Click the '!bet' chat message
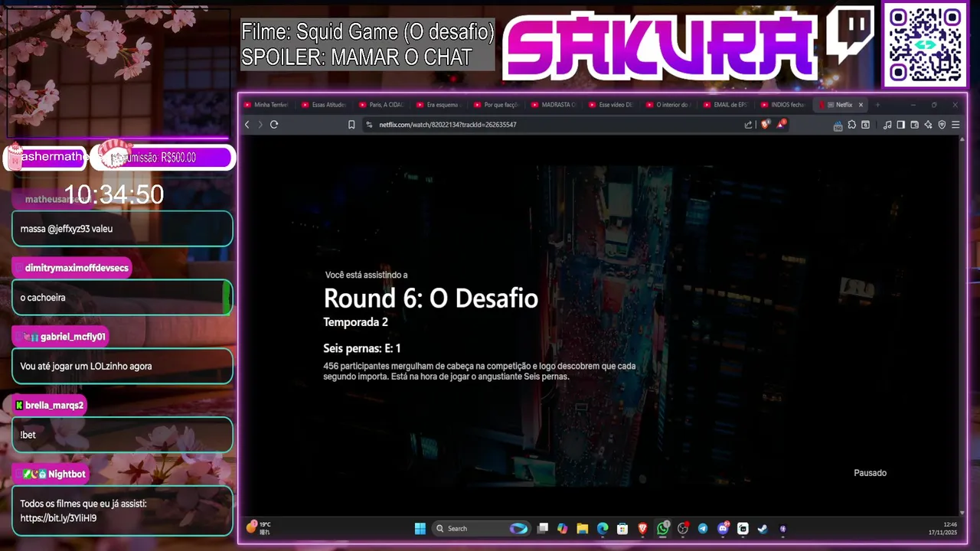Screen dimensions: 980x551 click(x=28, y=435)
